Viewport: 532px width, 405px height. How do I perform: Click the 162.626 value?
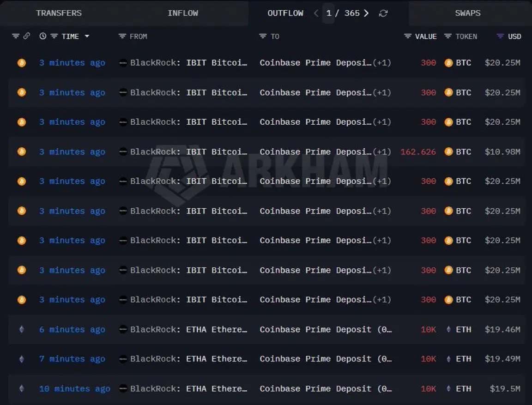(418, 151)
